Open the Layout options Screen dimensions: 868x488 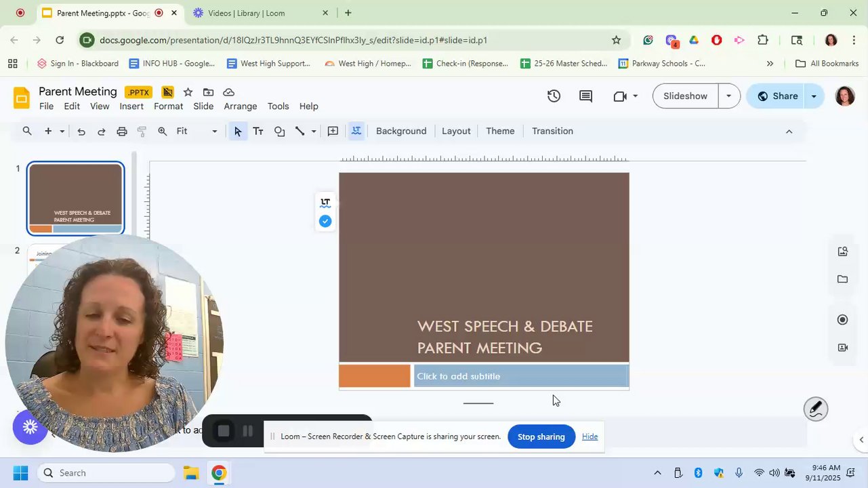tap(456, 131)
